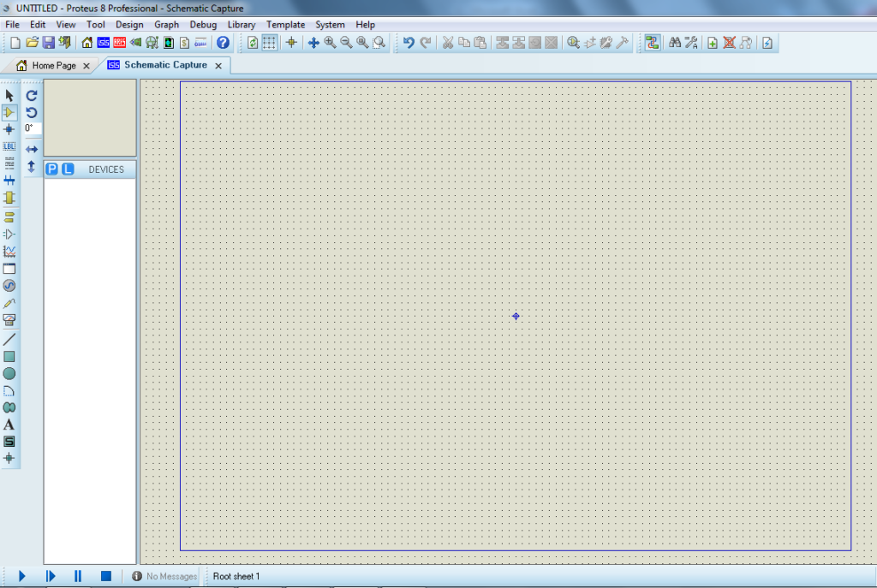The image size is (877, 588).
Task: Open the Debug menu
Action: click(203, 25)
